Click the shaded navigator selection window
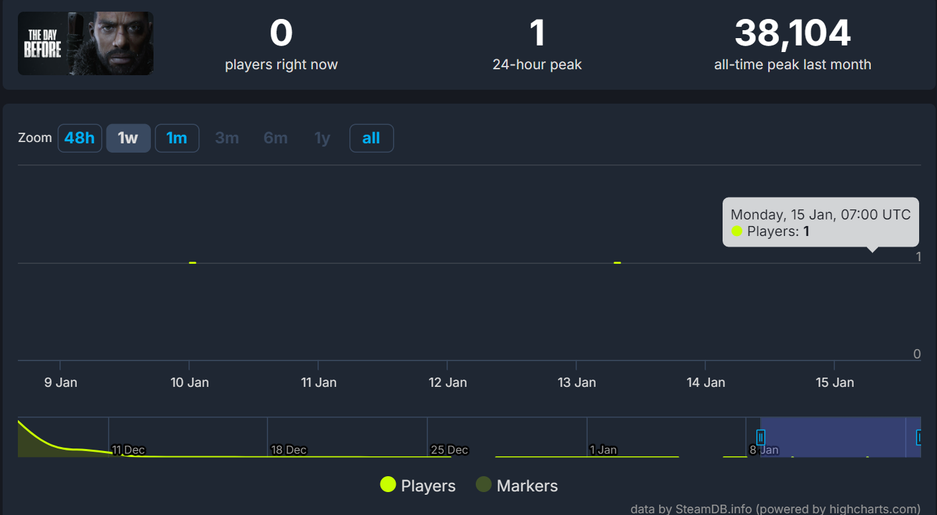The image size is (937, 515). [840, 437]
